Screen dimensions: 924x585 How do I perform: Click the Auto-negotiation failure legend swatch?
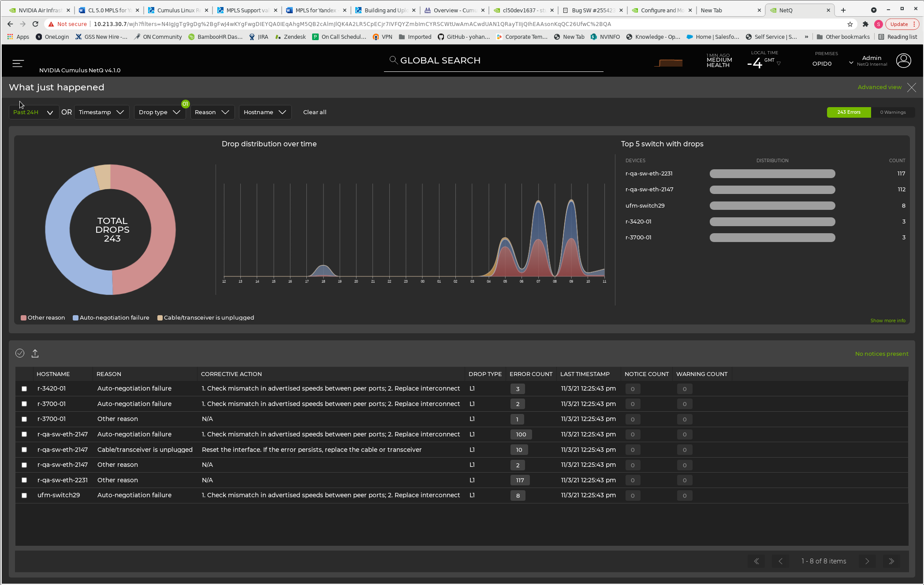pos(75,318)
